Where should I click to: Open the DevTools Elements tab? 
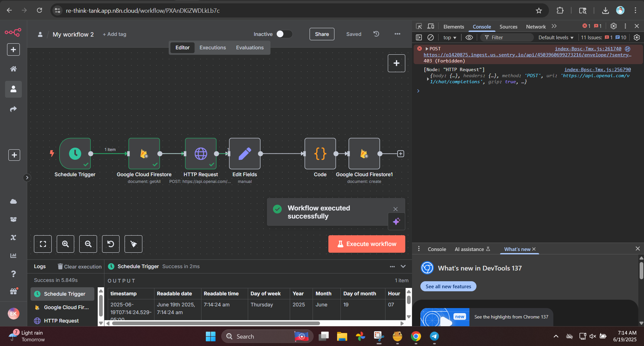tap(454, 27)
